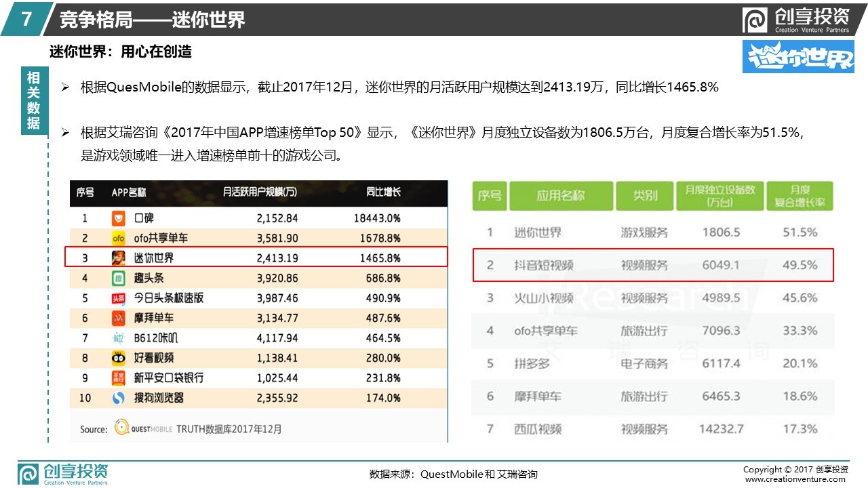Click the 趣头条 green app icon
This screenshot has height=488, width=868.
(x=119, y=278)
